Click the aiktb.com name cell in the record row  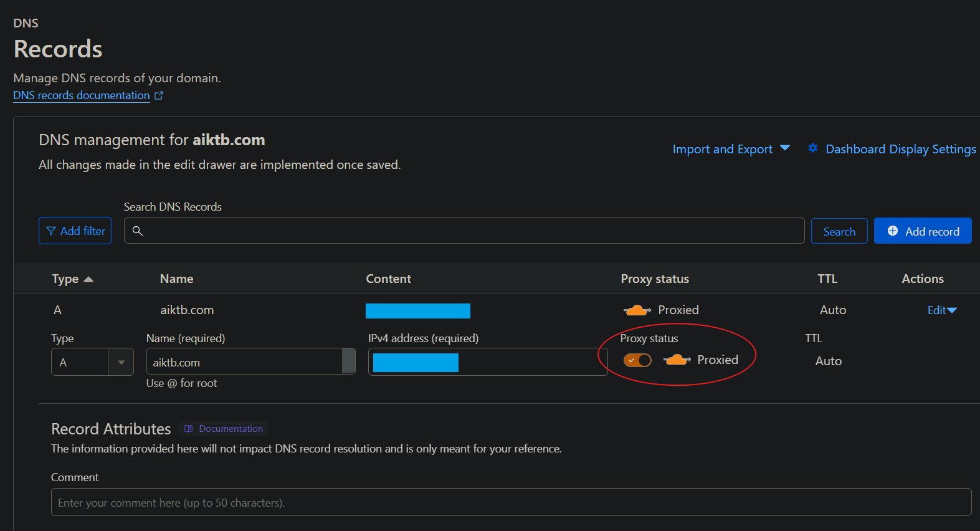[187, 310]
